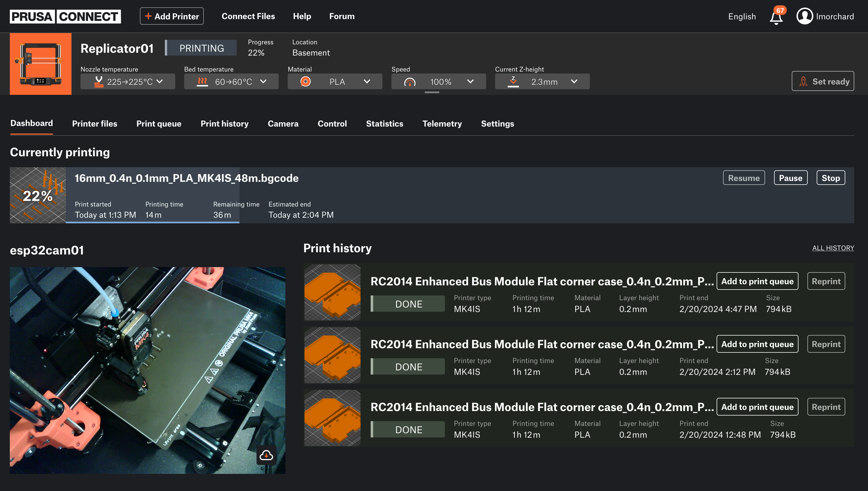Expand the Nozzle temperature dropdown

click(x=160, y=82)
